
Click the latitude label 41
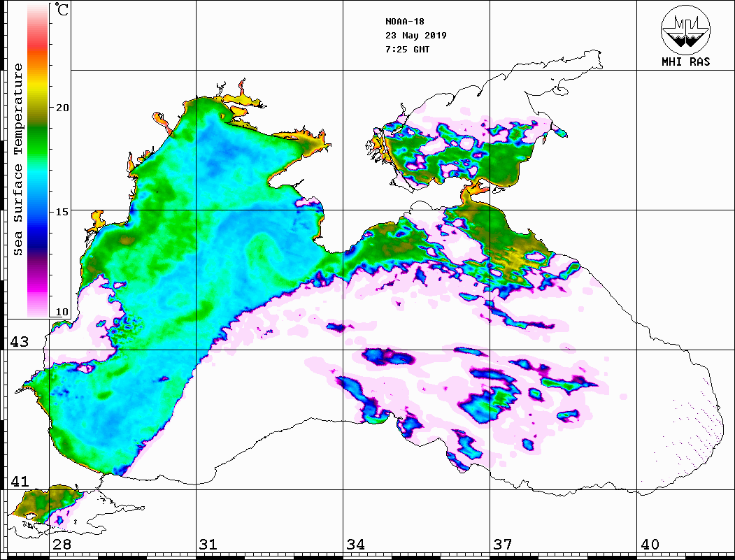tap(20, 481)
